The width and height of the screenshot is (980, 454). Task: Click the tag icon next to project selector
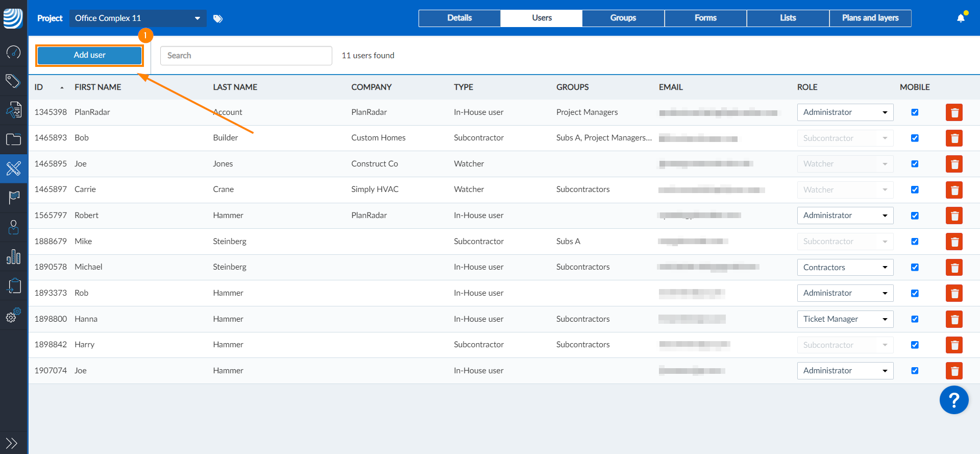[x=218, y=19]
